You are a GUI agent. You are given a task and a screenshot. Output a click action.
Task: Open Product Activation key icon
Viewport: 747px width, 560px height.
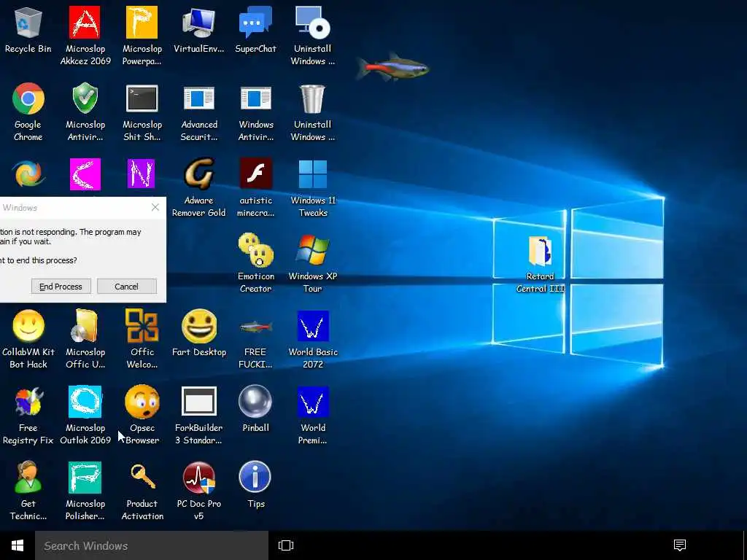[142, 477]
